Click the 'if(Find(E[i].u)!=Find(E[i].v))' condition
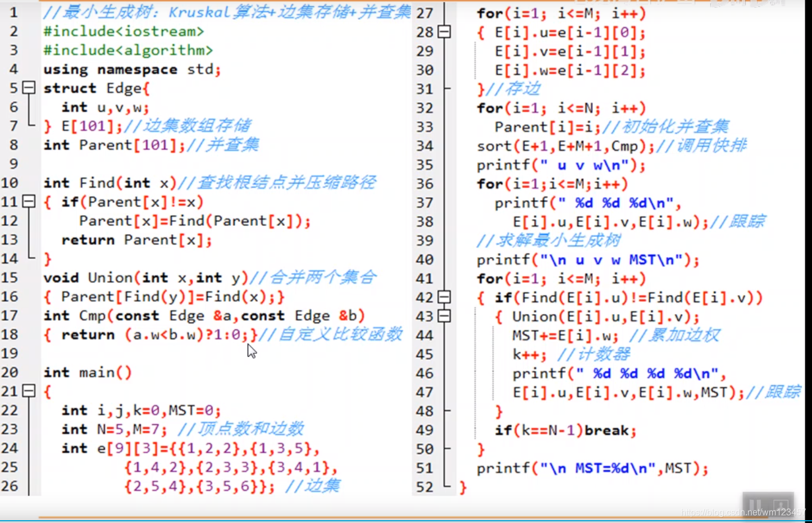The image size is (812, 523). point(628,298)
